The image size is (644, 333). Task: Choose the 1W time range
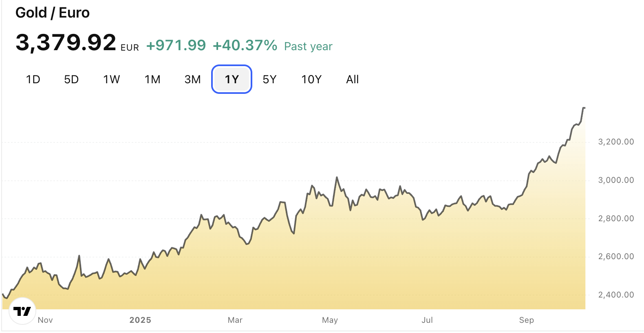pyautogui.click(x=111, y=79)
